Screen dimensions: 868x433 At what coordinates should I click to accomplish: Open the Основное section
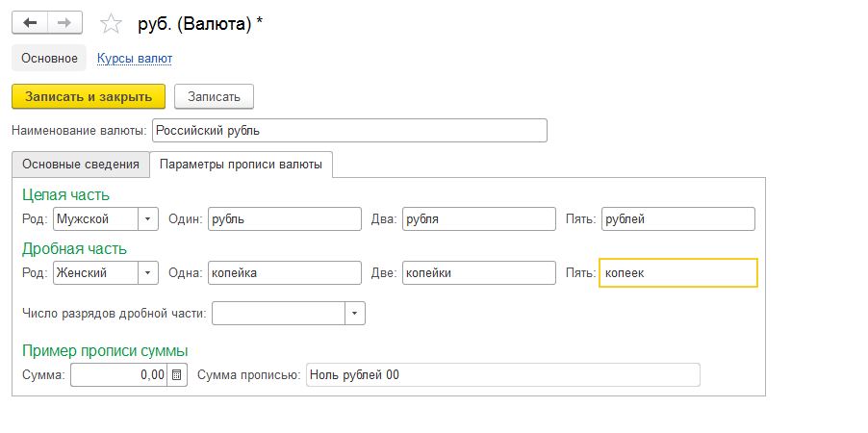49,59
